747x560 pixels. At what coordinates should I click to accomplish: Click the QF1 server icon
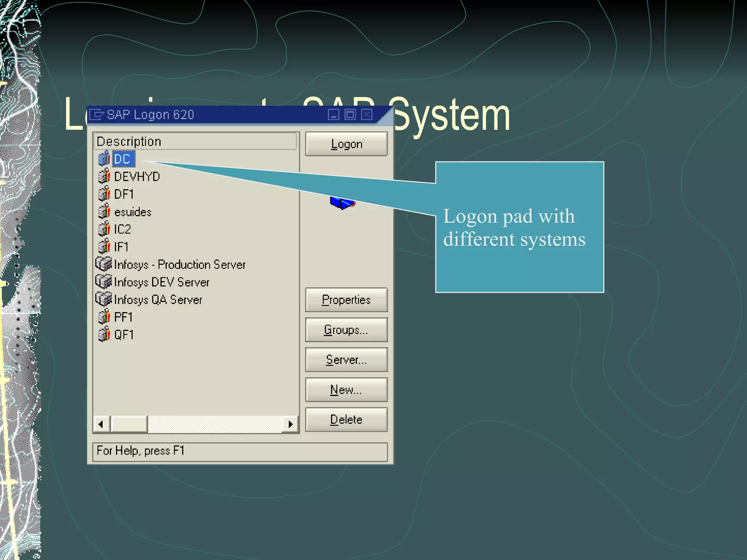click(x=104, y=334)
